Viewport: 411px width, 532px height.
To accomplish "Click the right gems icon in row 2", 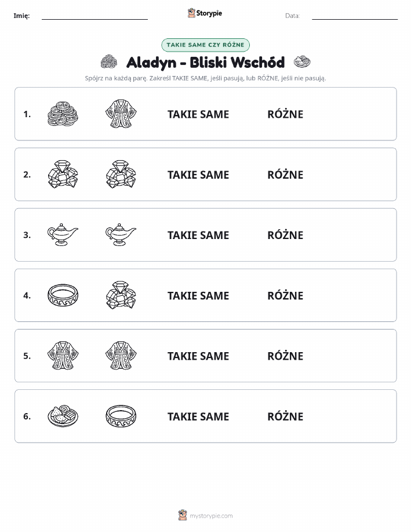I will (121, 174).
